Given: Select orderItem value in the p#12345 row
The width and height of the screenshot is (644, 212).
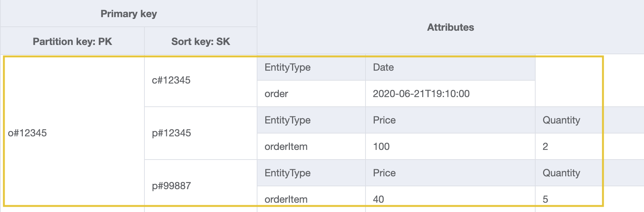Looking at the screenshot, I should pyautogui.click(x=286, y=147).
